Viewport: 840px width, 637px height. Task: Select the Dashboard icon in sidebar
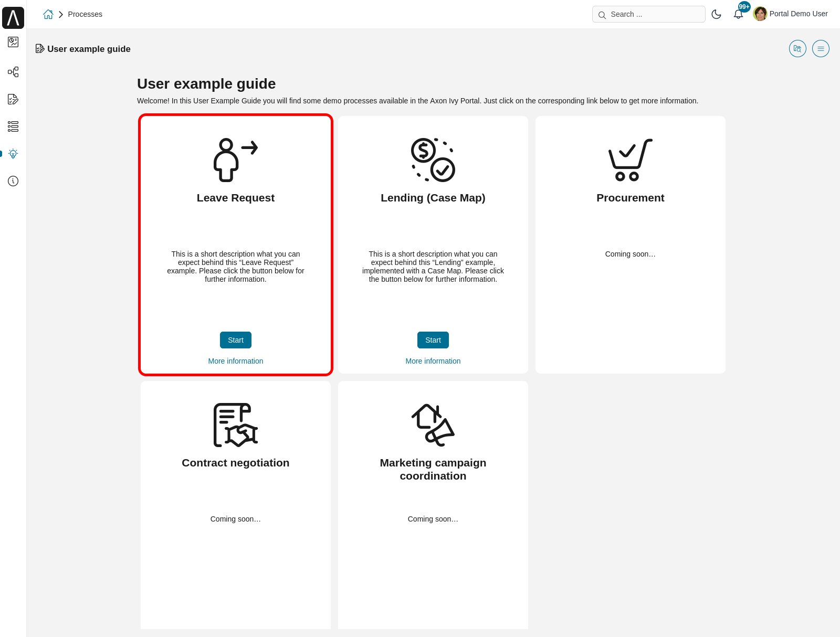pyautogui.click(x=13, y=43)
